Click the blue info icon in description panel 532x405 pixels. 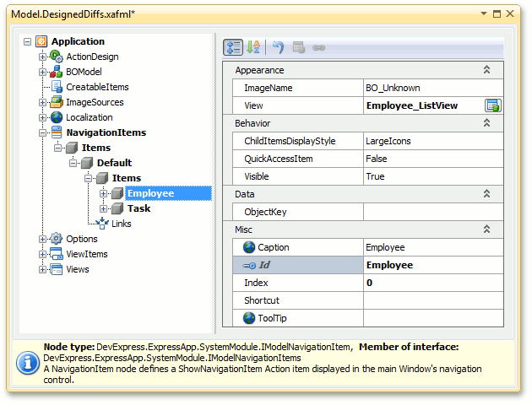[28, 364]
